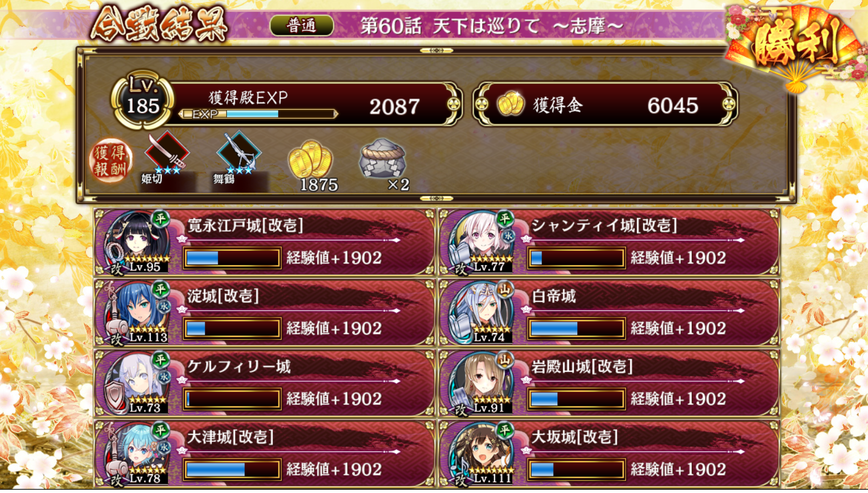The height and width of the screenshot is (493, 868).
Task: Open the 岩殿山城[改壱] result row
Action: point(609,383)
